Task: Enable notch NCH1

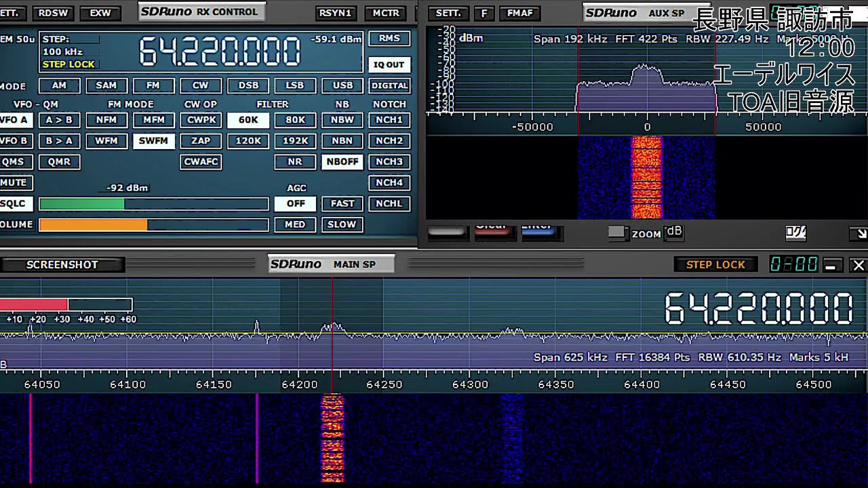Action: point(389,120)
